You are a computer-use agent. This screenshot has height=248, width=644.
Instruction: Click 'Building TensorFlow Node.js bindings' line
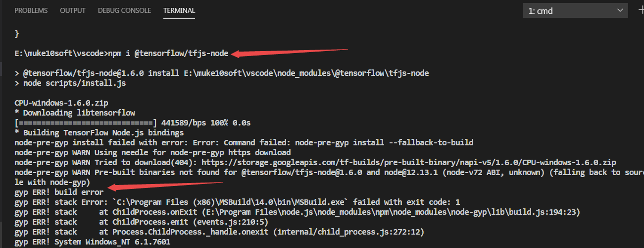pyautogui.click(x=99, y=132)
